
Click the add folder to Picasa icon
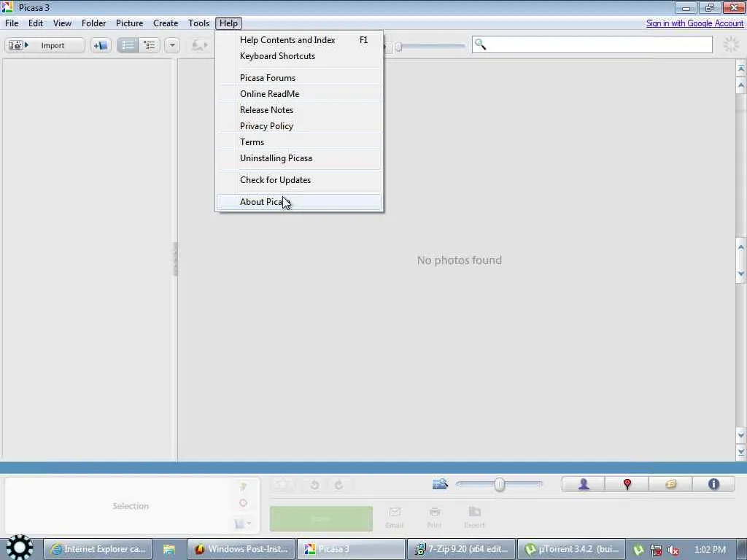point(101,45)
